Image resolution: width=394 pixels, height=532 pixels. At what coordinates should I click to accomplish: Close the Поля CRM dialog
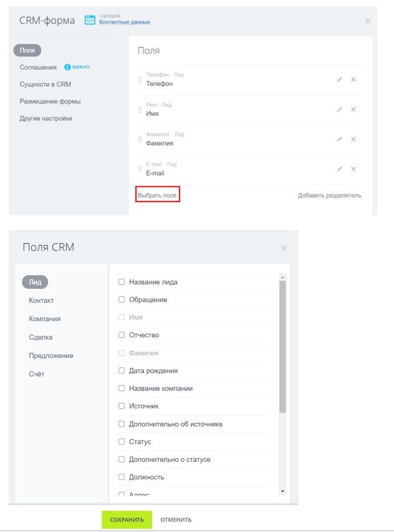point(284,248)
